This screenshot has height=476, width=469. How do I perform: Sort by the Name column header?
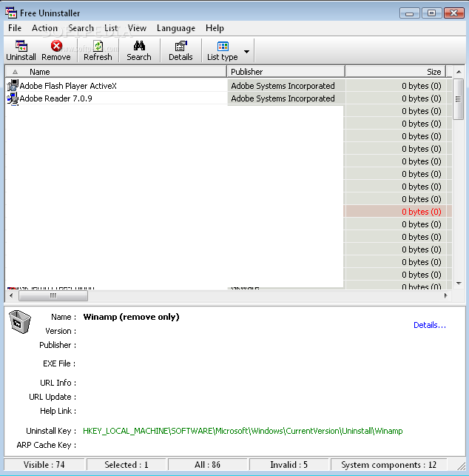click(x=116, y=72)
